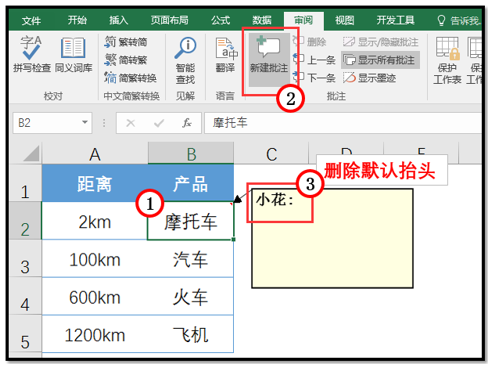This screenshot has width=489, height=366.
Task: Toggle 显示墨迹 ink display
Action: [369, 78]
